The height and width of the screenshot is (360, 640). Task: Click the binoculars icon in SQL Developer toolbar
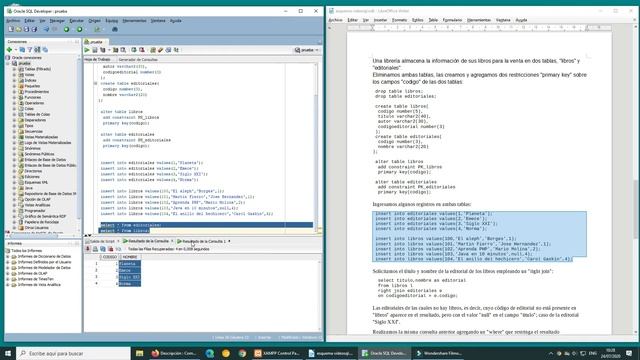[x=115, y=29]
